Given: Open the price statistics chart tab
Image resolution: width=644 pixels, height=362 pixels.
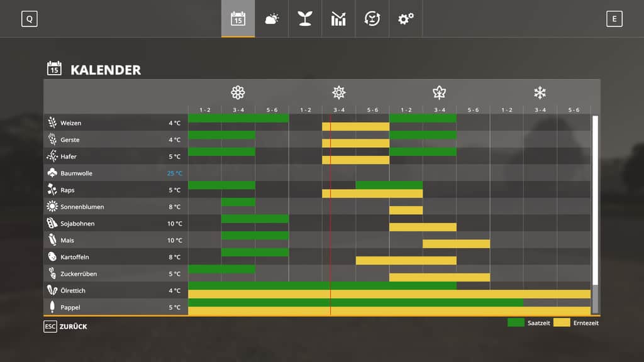Looking at the screenshot, I should pyautogui.click(x=338, y=19).
